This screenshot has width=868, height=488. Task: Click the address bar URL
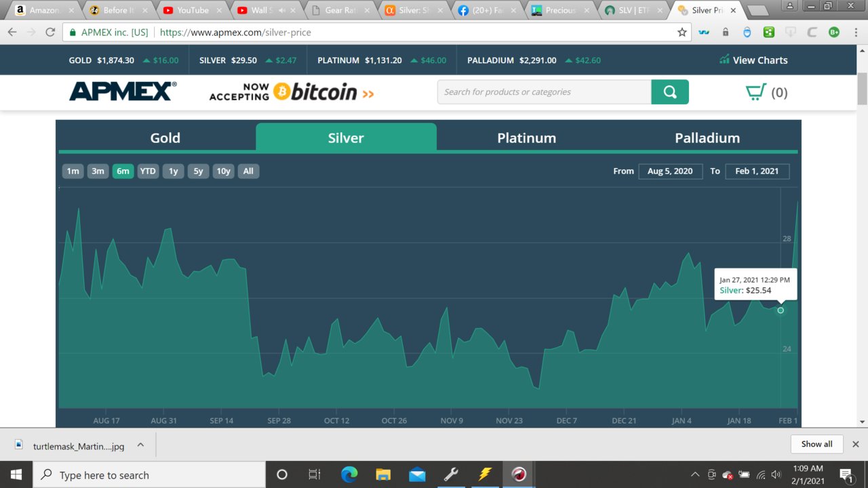(x=235, y=32)
